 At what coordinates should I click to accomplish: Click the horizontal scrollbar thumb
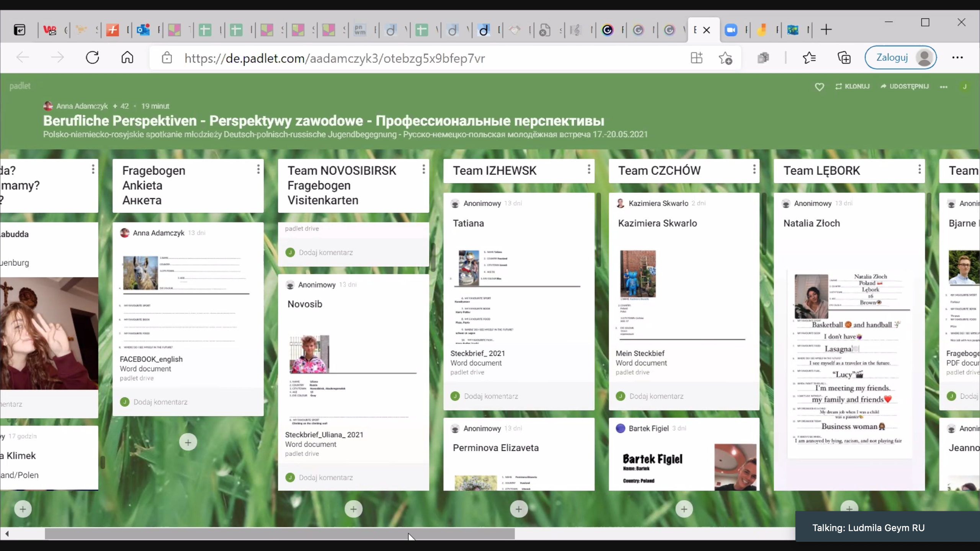280,533
